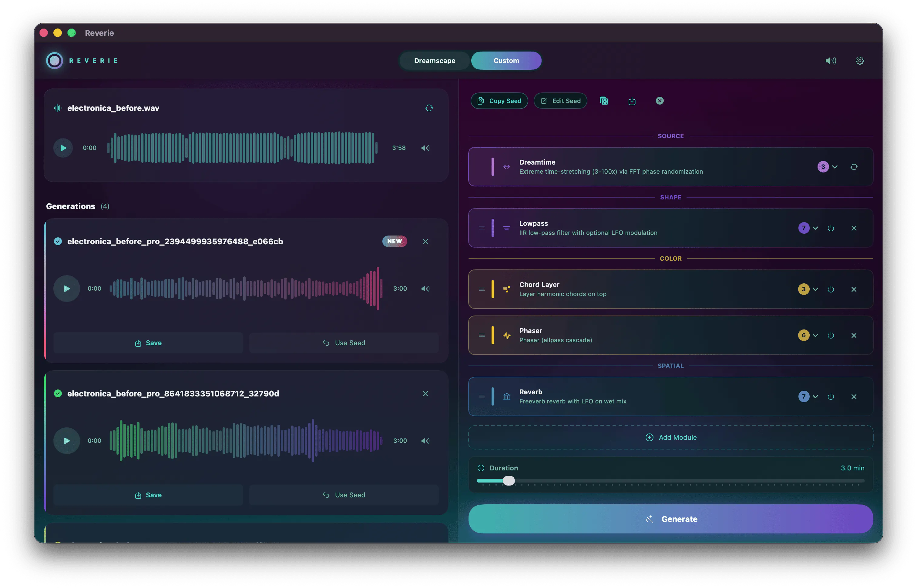Toggle power for the Chord Layer module

tap(830, 289)
